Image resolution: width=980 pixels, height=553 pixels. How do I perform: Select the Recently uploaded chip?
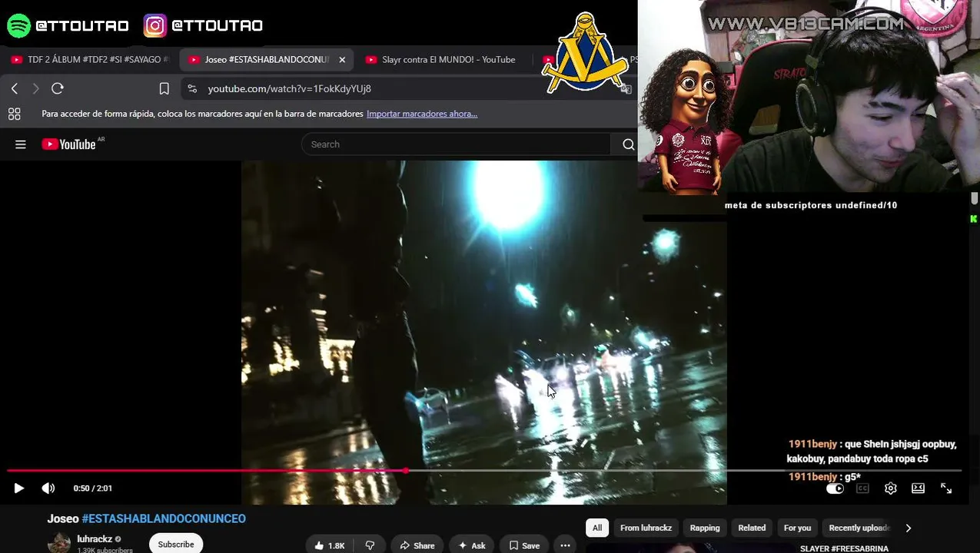[859, 528]
